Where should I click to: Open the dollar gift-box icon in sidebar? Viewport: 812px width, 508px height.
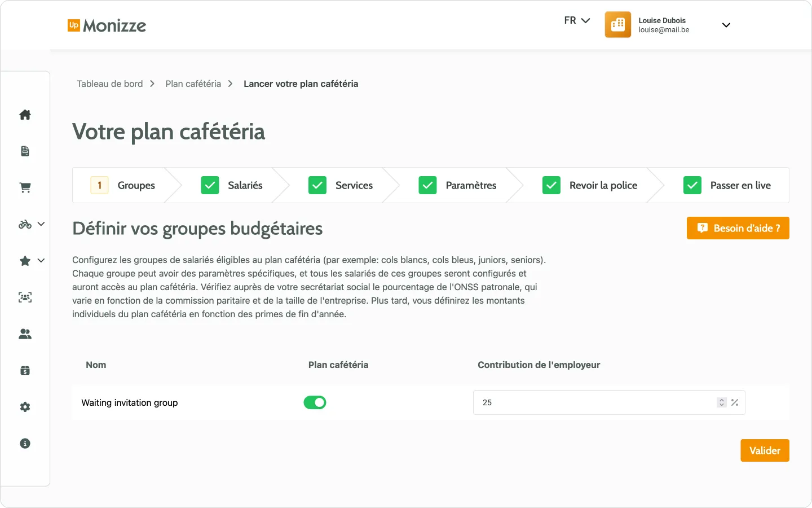tap(25, 370)
